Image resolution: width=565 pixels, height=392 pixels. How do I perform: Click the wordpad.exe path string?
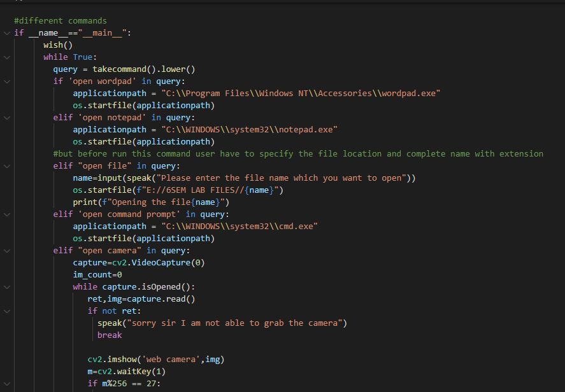[301, 94]
